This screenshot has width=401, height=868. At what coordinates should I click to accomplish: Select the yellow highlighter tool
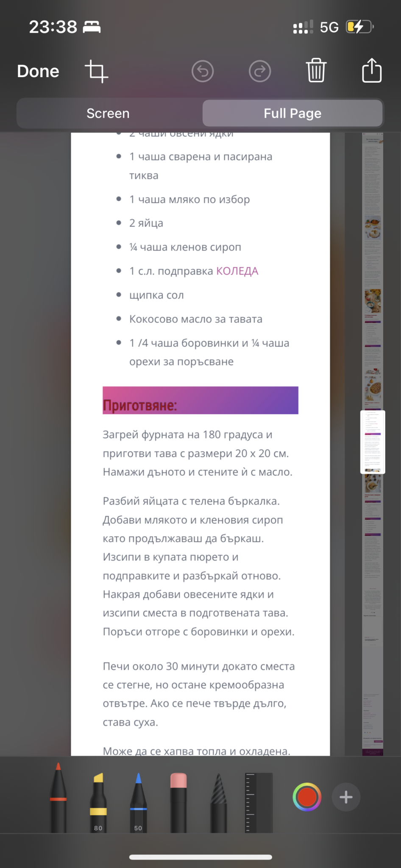[98, 801]
